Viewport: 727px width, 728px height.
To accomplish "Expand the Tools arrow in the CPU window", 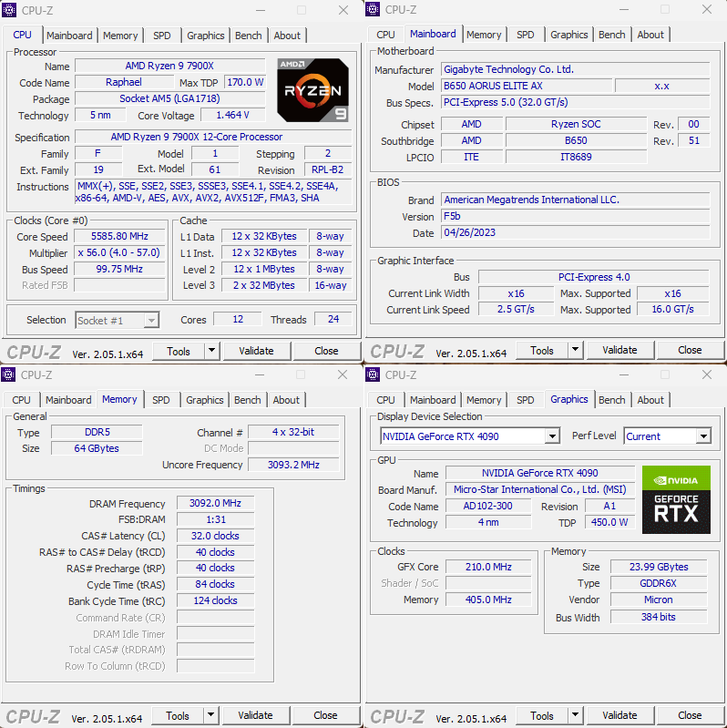I will [x=211, y=351].
